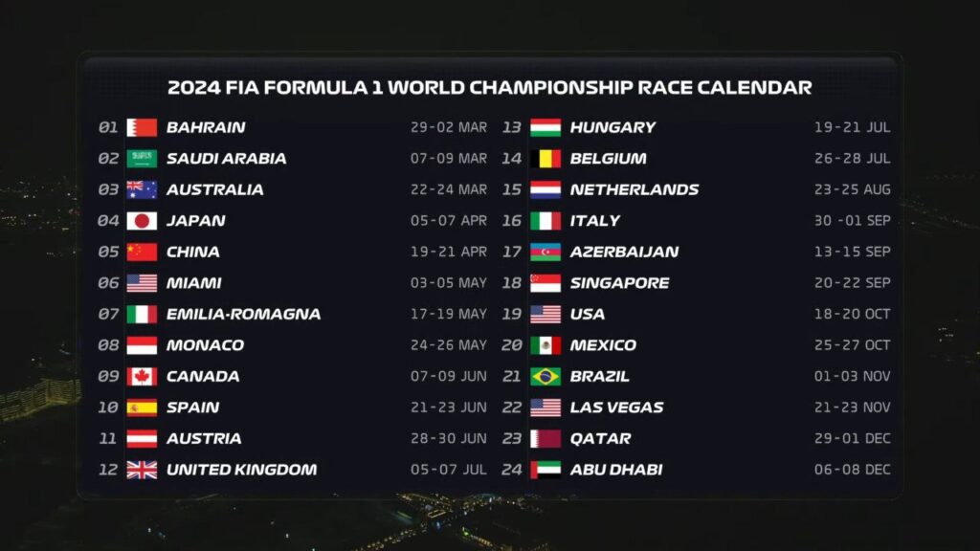Click the 28-30 JUN Austria date
Viewport: 980px width, 551px height.
(x=449, y=439)
